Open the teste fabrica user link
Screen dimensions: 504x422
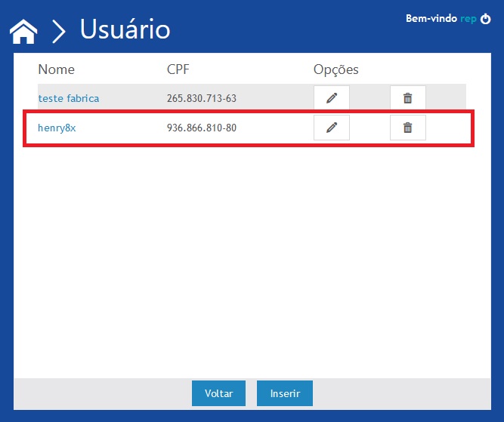click(x=69, y=98)
